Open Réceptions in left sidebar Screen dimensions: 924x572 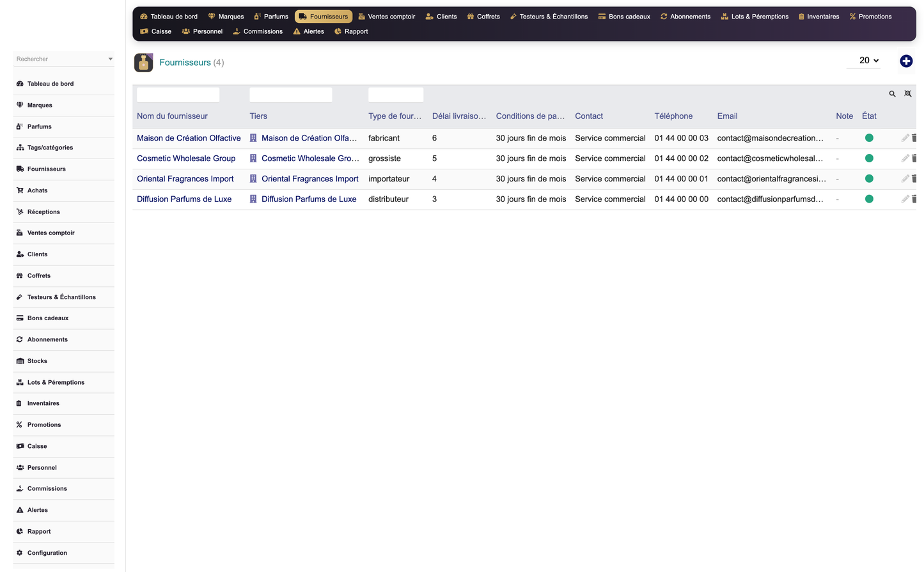coord(43,212)
